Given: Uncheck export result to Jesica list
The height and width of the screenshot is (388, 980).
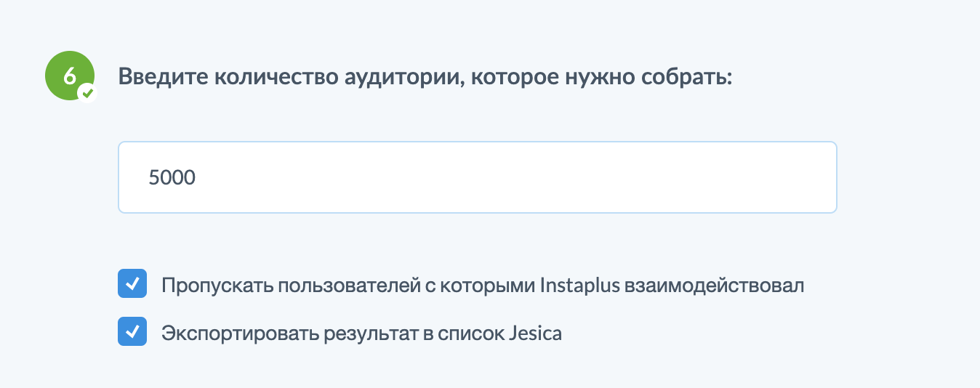Looking at the screenshot, I should (x=132, y=332).
